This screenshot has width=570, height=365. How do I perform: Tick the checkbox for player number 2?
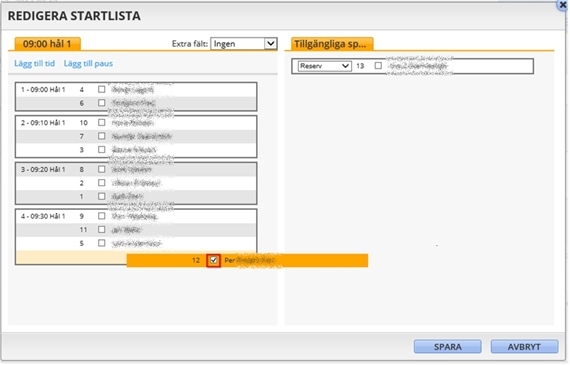point(102,183)
